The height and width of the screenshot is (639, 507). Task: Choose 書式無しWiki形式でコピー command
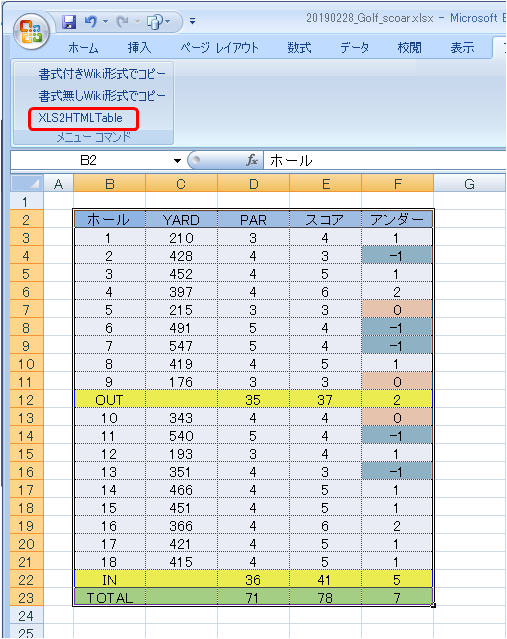pyautogui.click(x=102, y=96)
